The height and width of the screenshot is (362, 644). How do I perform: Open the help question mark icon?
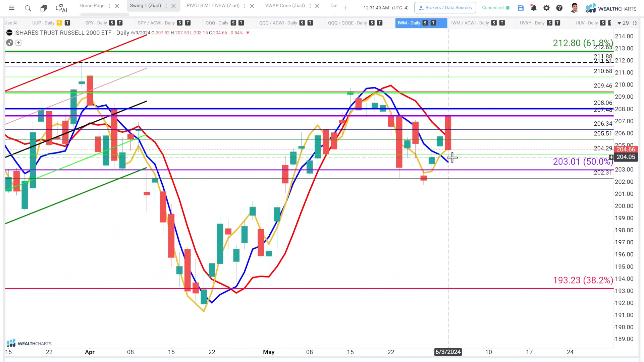(x=559, y=8)
